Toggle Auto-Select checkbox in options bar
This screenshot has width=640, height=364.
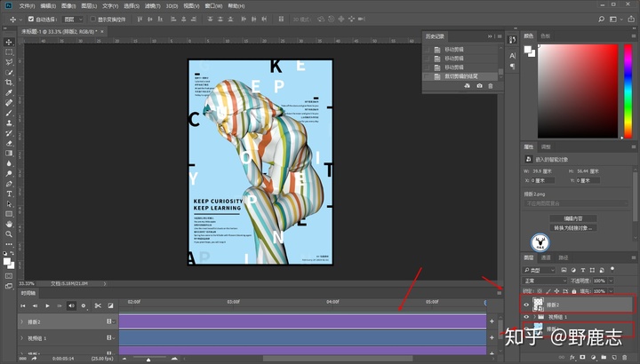(x=31, y=19)
